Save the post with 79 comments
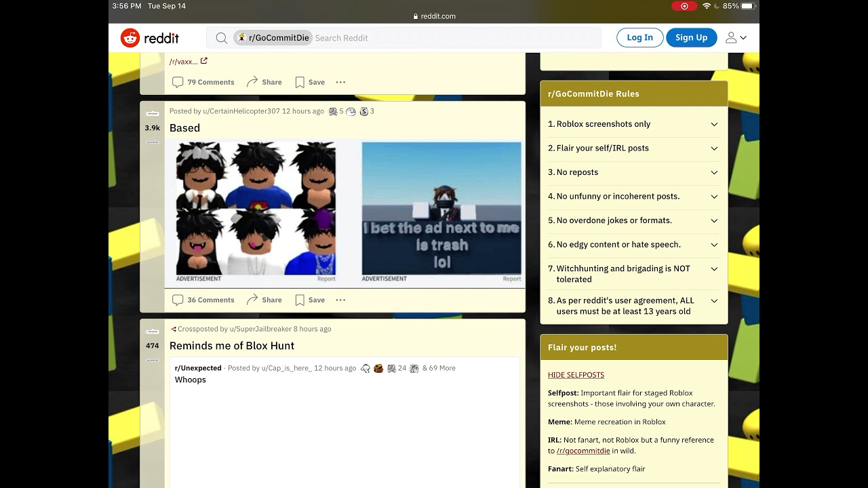The width and height of the screenshot is (868, 488). 310,82
